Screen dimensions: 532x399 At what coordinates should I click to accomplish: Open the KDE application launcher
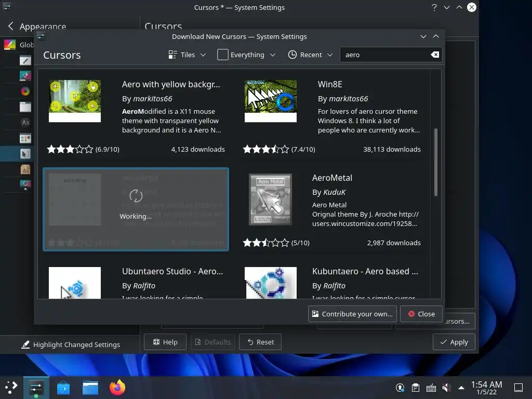click(11, 387)
